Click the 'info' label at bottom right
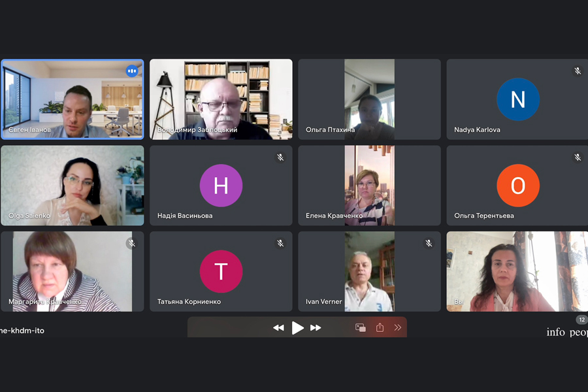The image size is (588, 392). (x=555, y=332)
